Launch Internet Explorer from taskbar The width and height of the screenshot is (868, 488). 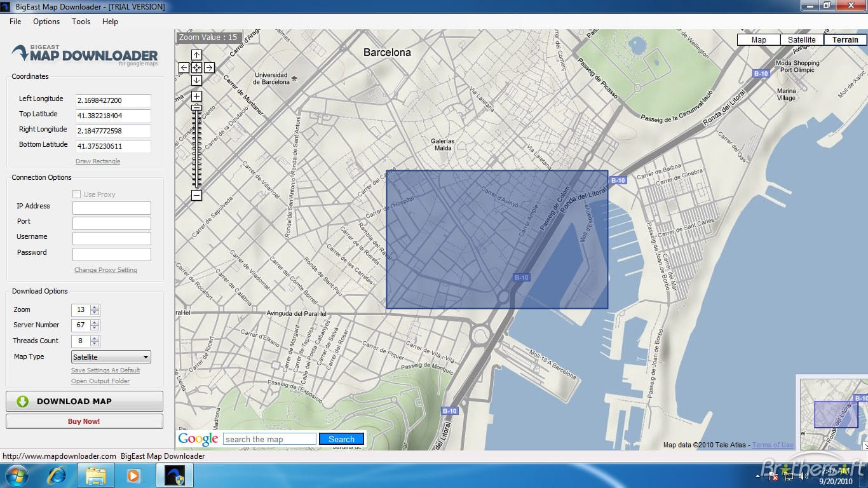click(x=57, y=475)
